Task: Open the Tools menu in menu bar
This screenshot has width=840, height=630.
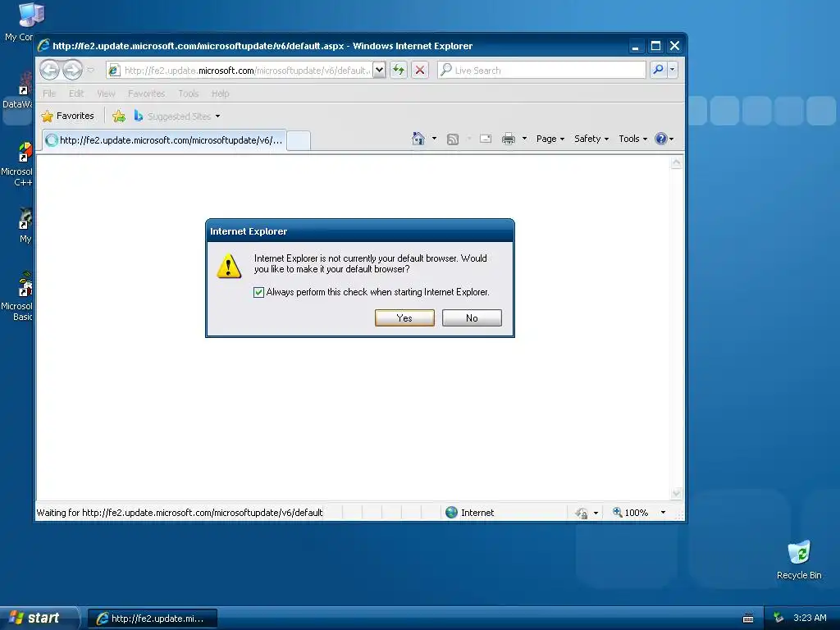Action: pos(189,94)
